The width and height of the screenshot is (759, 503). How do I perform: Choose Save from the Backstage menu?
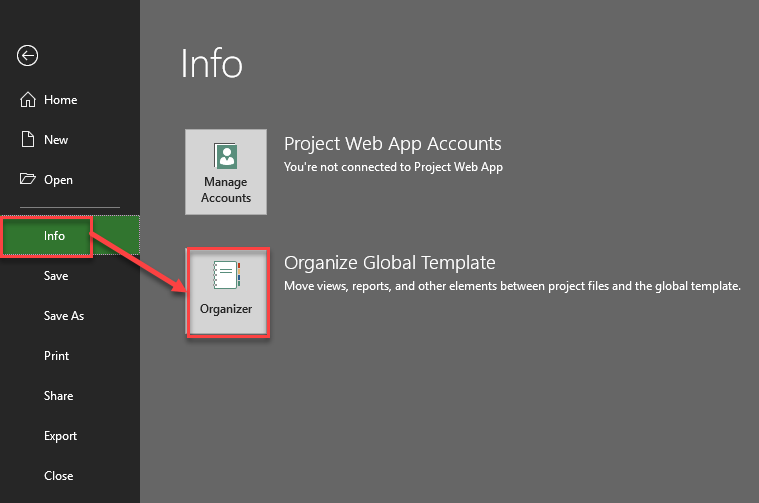pos(56,276)
